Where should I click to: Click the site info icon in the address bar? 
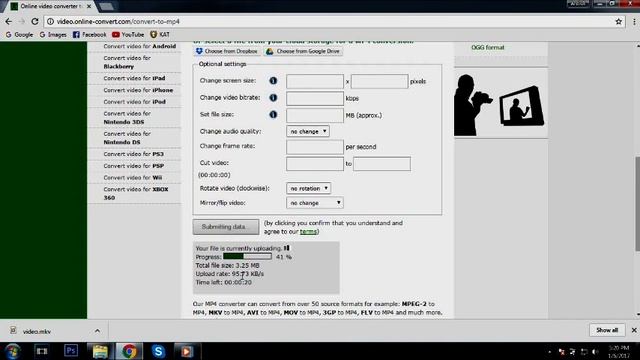pyautogui.click(x=50, y=22)
